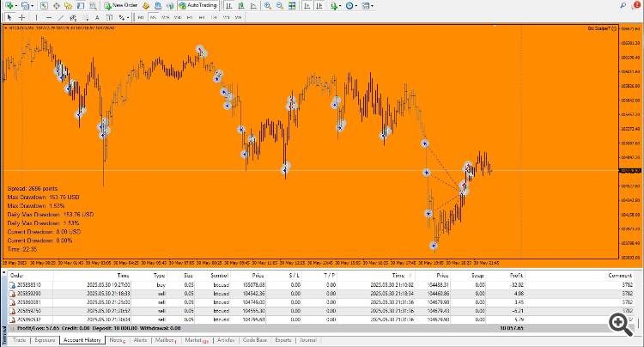Screen dimensions: 644x347
Task: Switch chart to line chart type
Action: pos(253,6)
